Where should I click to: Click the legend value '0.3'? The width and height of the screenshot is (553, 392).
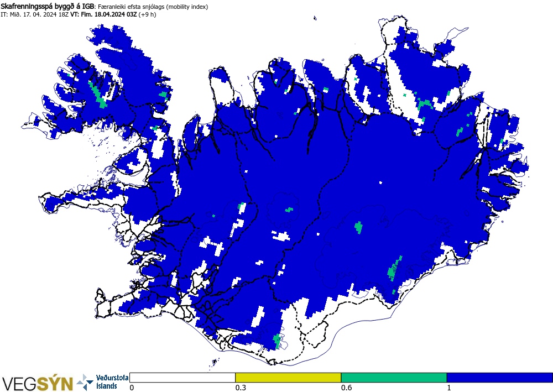point(240,388)
